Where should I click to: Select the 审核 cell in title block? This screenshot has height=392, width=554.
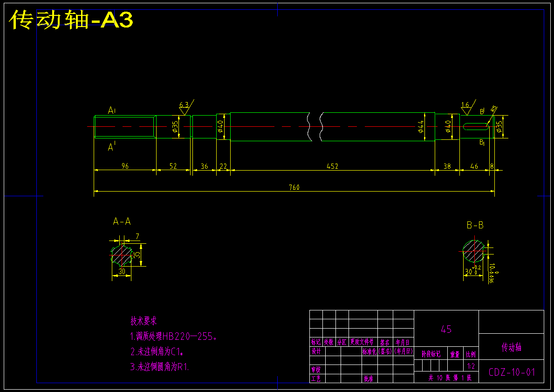point(316,370)
